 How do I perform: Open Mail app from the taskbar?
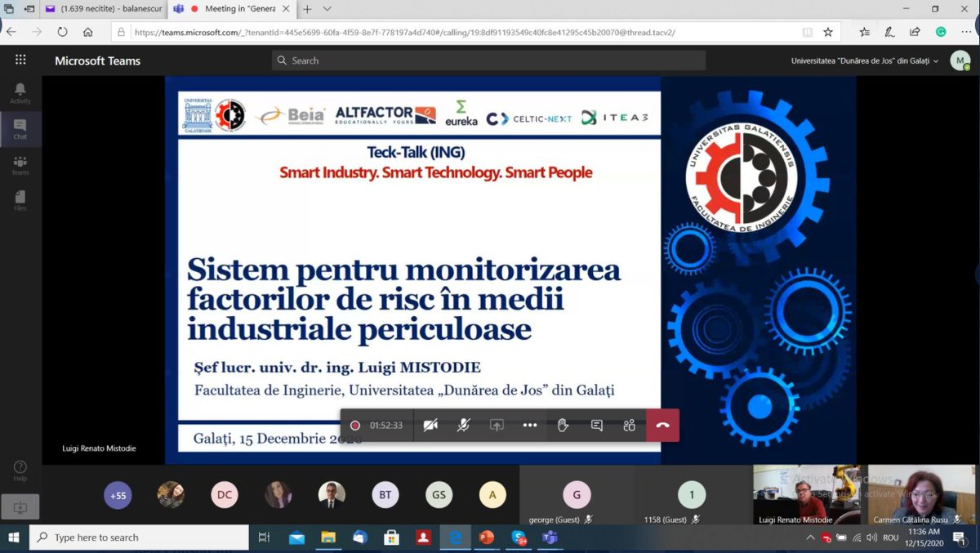click(296, 537)
